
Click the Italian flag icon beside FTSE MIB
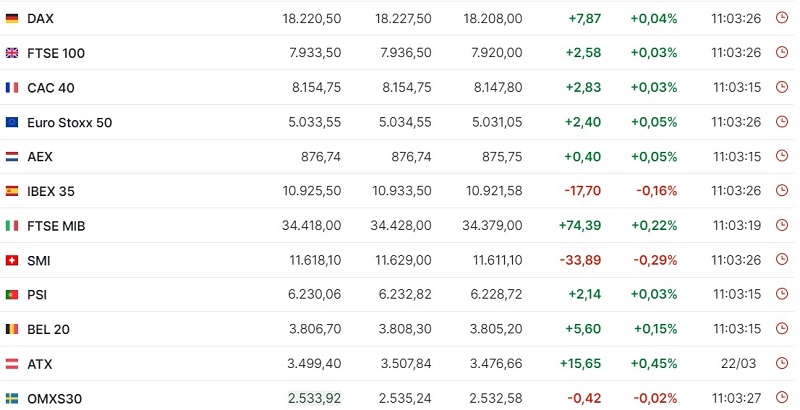[x=12, y=225]
